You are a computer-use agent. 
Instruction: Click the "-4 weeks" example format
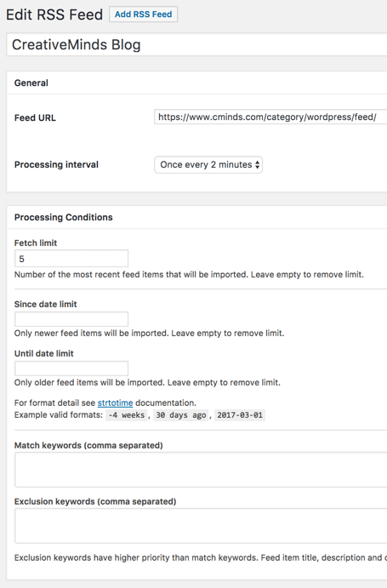(127, 415)
